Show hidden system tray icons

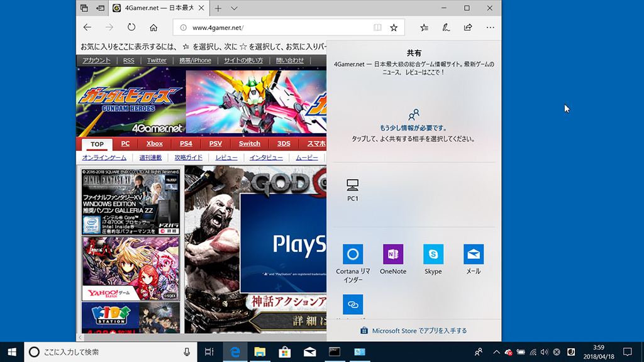click(x=496, y=352)
